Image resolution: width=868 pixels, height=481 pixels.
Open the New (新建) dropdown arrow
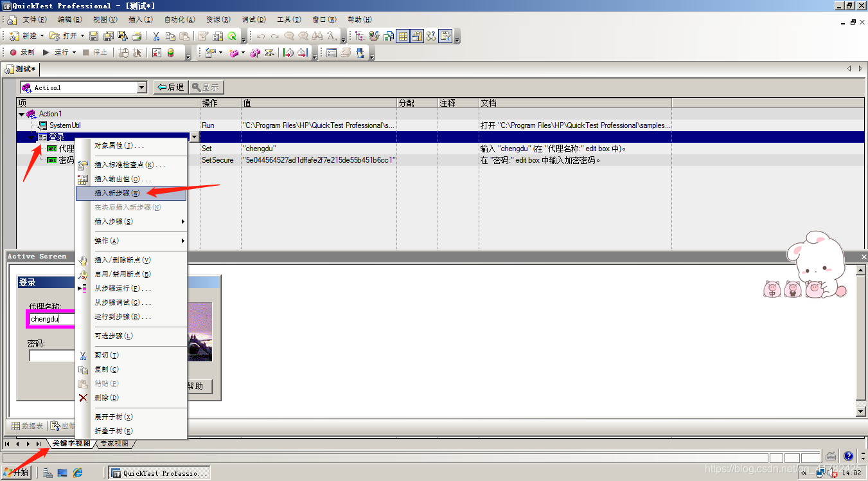(x=42, y=36)
